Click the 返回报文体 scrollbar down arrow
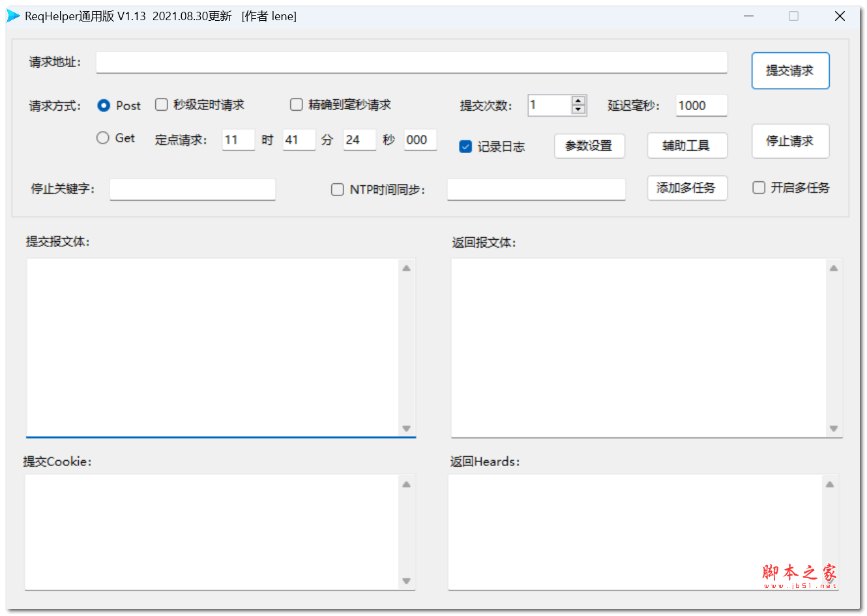This screenshot has width=867, height=616. click(x=833, y=429)
